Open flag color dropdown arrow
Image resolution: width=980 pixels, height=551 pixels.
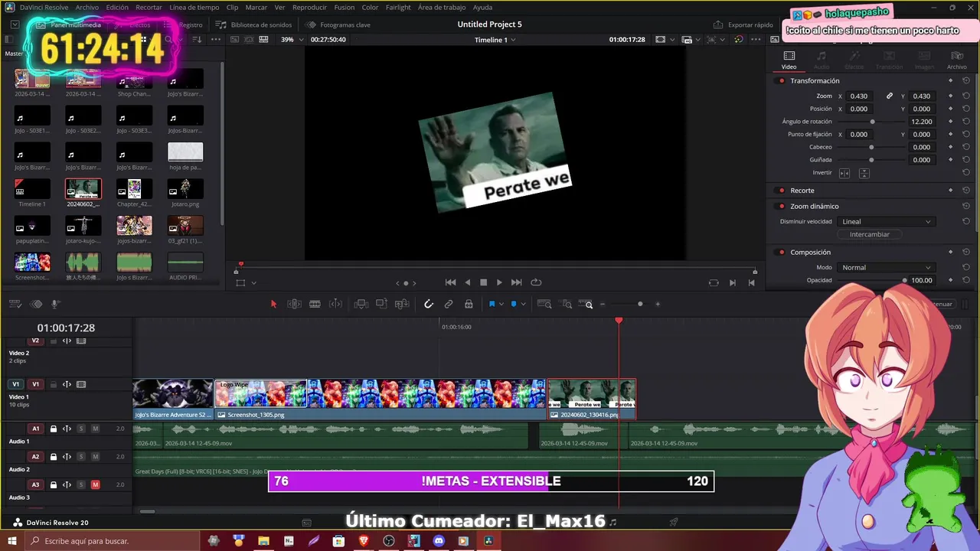(501, 304)
